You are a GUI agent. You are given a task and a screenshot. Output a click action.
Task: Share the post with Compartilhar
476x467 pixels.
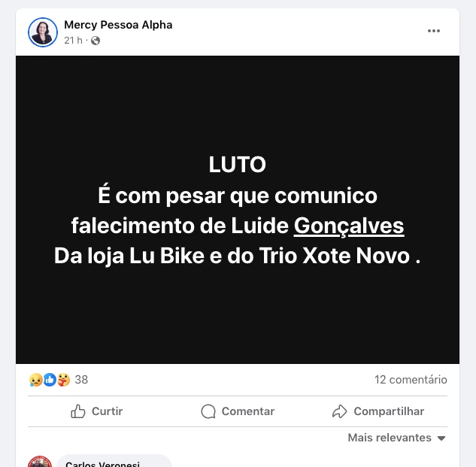coord(378,411)
